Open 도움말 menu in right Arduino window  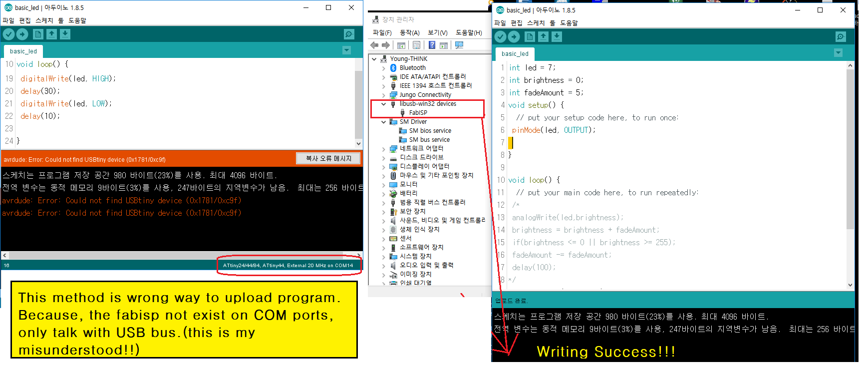(569, 23)
